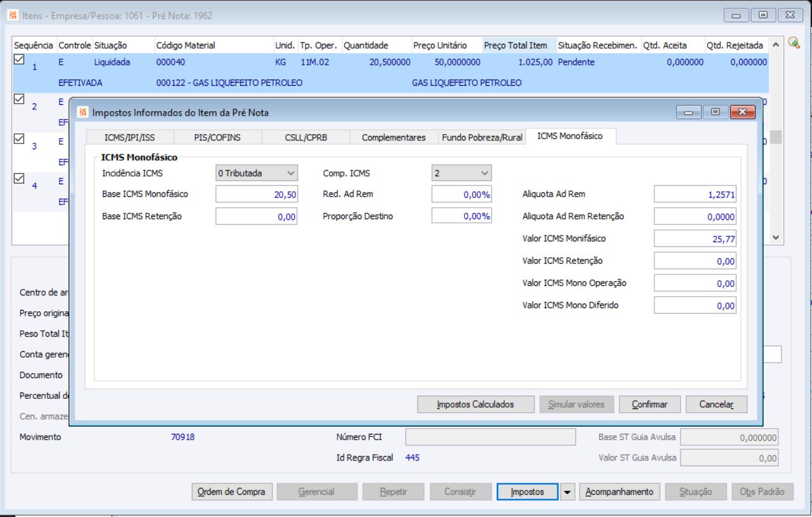The height and width of the screenshot is (517, 812).
Task: Switch to the CSLL/CPRB tab
Action: click(x=306, y=137)
